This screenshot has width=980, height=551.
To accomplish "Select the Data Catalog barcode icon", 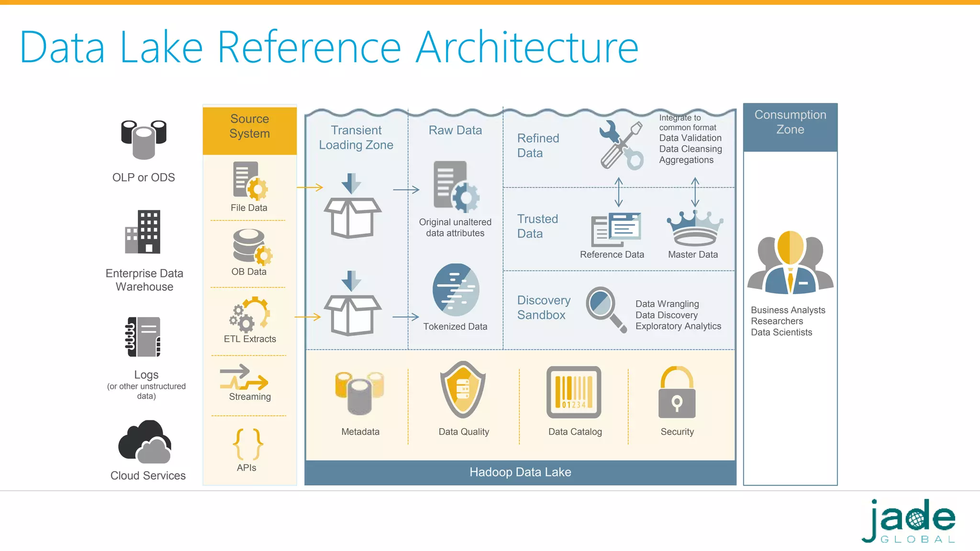I will pos(574,392).
